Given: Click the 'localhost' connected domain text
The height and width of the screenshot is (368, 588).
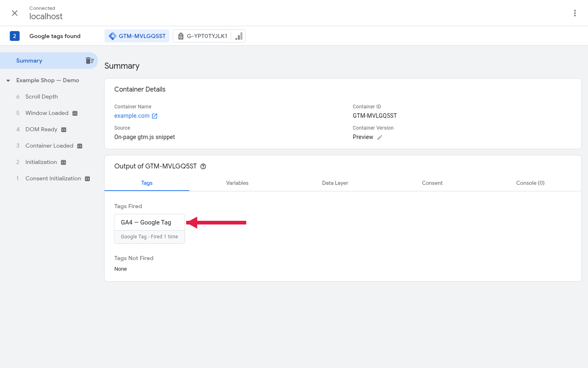Looking at the screenshot, I should click(46, 16).
